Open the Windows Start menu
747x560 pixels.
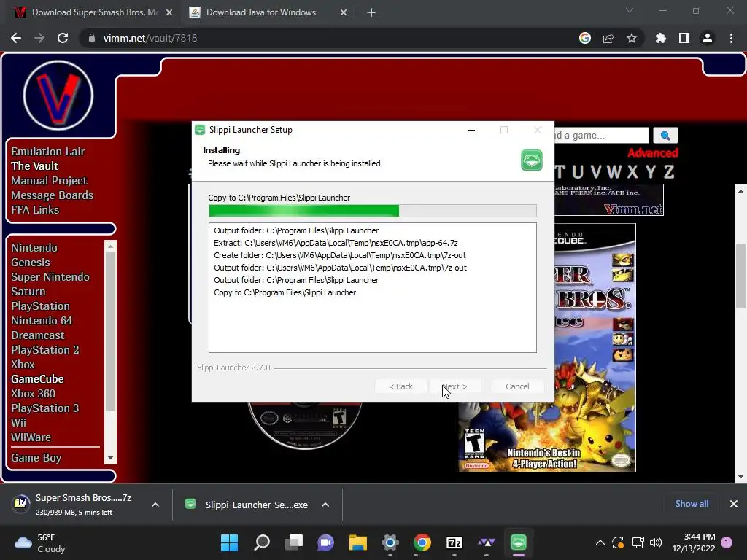229,542
